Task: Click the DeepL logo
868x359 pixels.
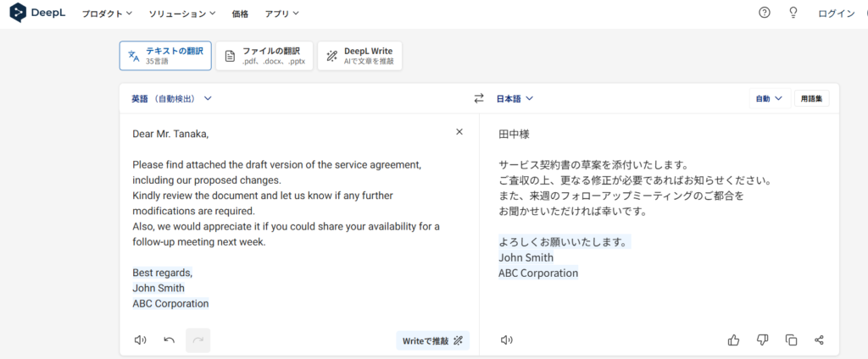Action: pos(37,13)
